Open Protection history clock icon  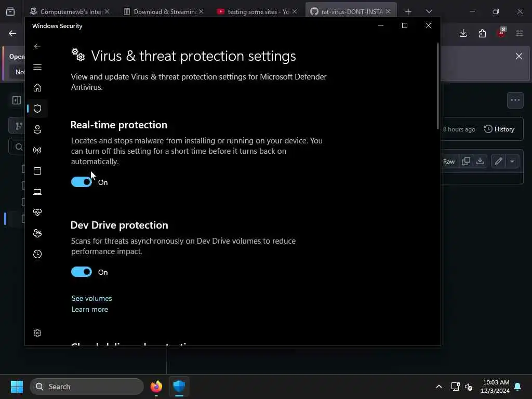pyautogui.click(x=37, y=254)
